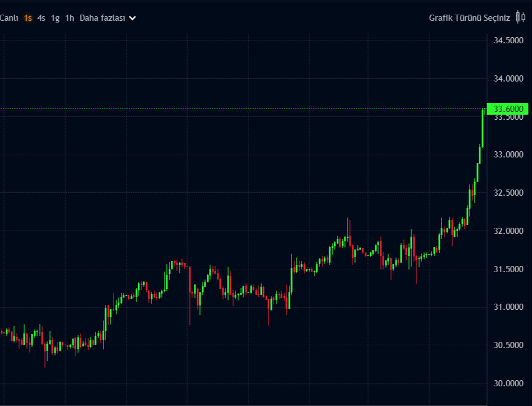
Task: Click the 34.0000 price axis label
Action: point(508,79)
